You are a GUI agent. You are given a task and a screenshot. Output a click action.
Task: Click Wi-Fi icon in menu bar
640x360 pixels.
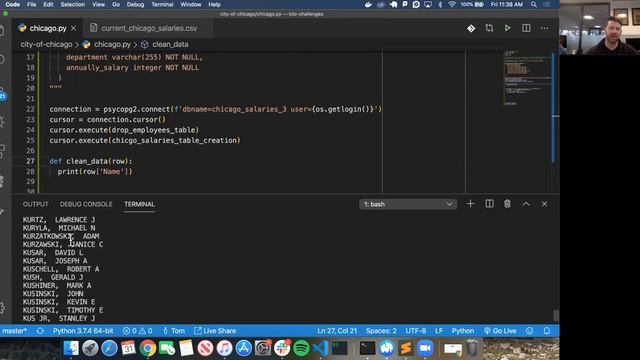(452, 4)
